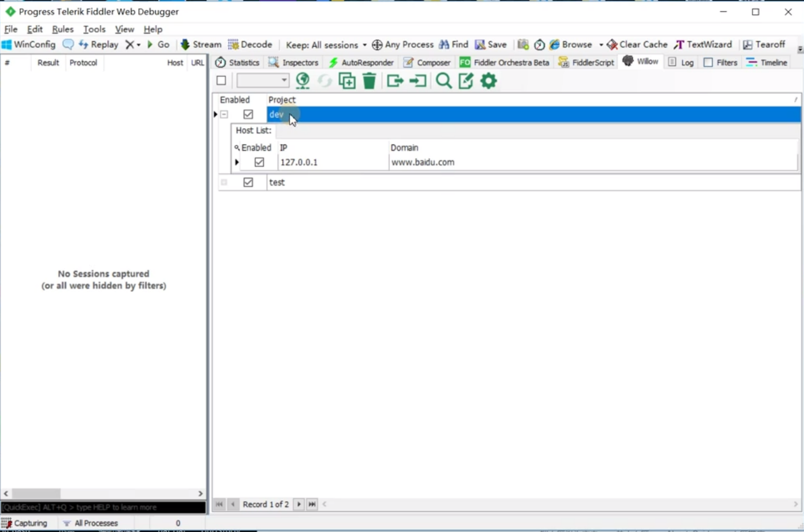The width and height of the screenshot is (804, 532).
Task: Uncheck the Enabled box for test project
Action: tap(248, 182)
